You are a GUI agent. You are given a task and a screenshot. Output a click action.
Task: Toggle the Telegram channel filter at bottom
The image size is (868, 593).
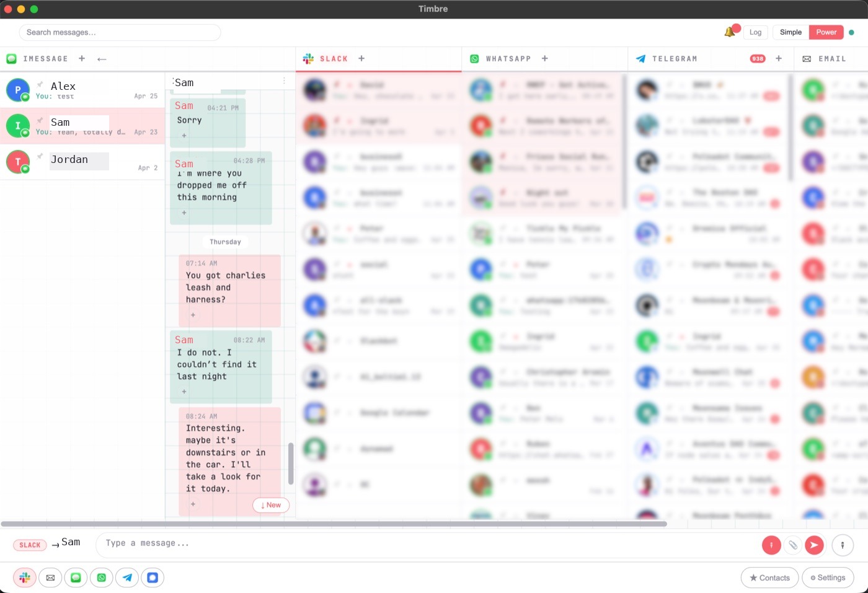coord(127,578)
